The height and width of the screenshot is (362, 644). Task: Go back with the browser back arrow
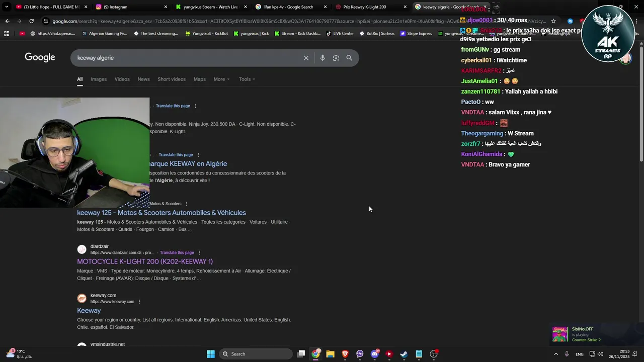click(x=7, y=21)
